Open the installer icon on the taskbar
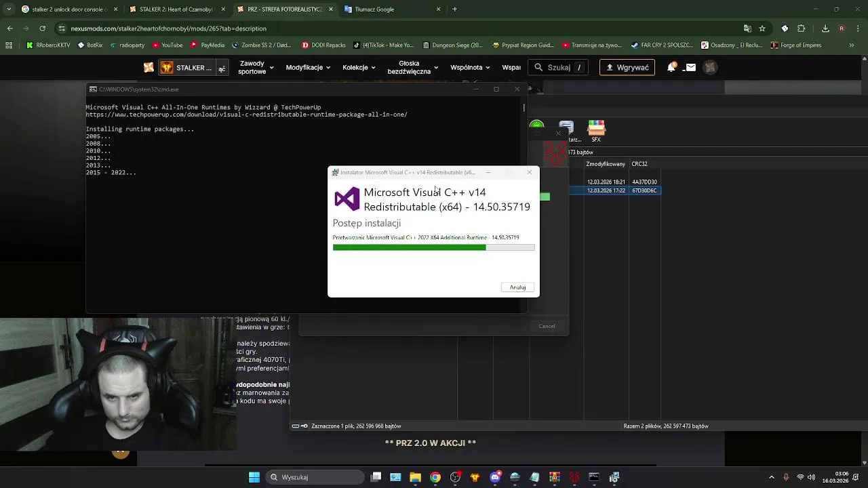Screen dimensions: 868x488 (614, 477)
